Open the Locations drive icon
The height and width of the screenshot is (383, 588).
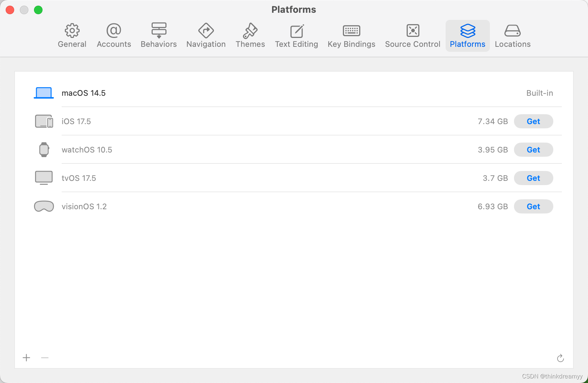point(512,31)
